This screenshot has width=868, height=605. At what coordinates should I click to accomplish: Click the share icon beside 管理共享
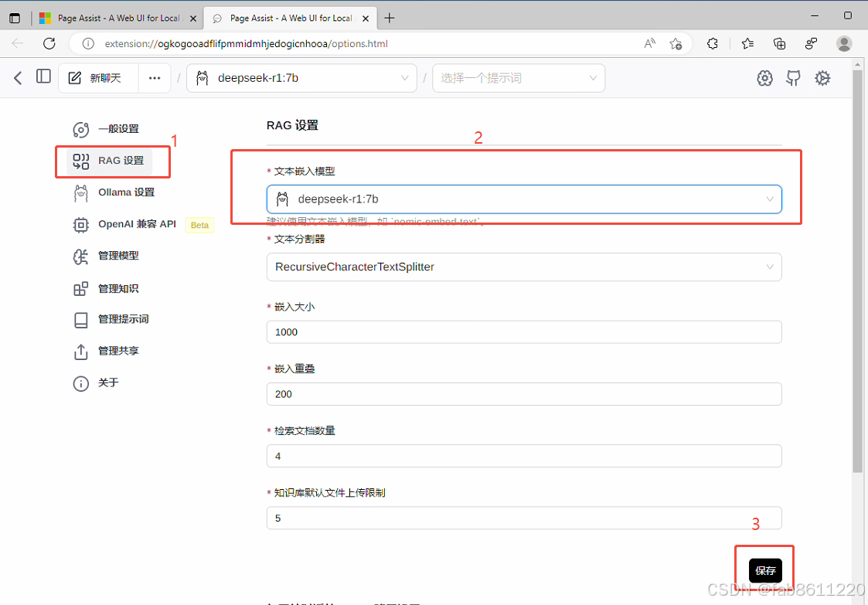81,352
